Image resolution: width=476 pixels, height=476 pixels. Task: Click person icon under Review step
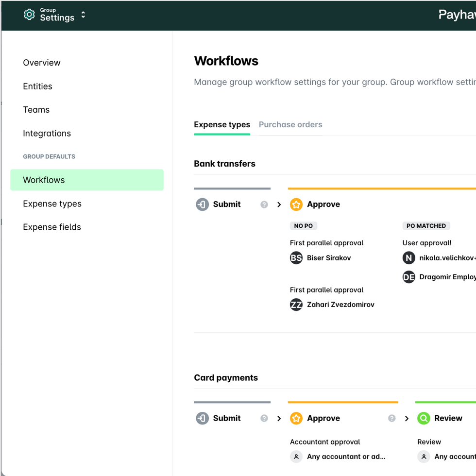424,457
